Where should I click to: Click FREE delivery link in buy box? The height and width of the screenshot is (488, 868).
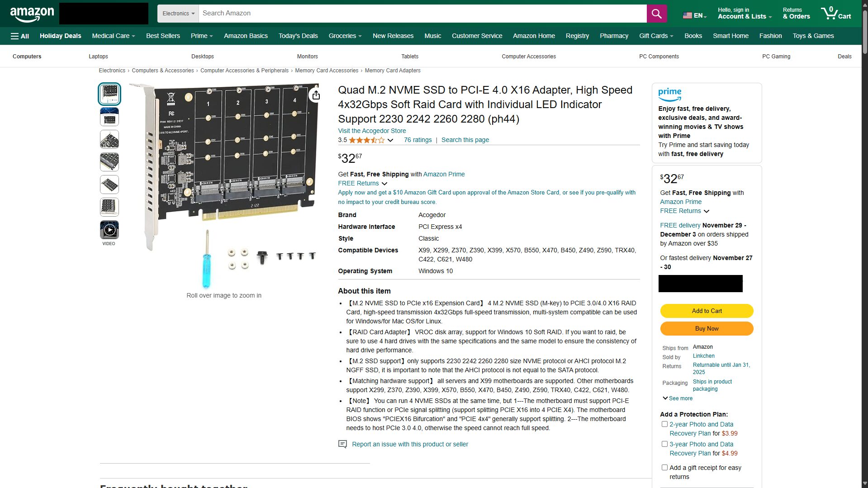tap(680, 225)
